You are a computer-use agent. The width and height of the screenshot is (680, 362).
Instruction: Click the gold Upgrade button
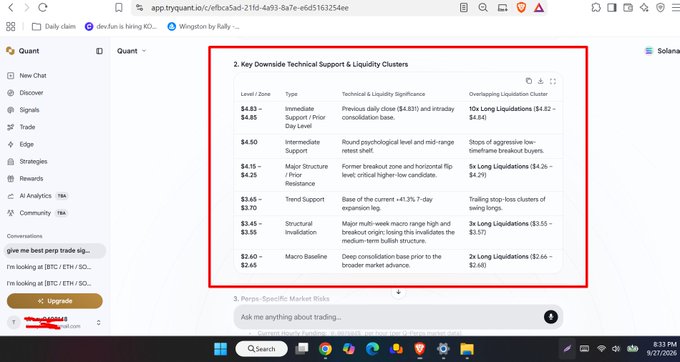(x=55, y=301)
